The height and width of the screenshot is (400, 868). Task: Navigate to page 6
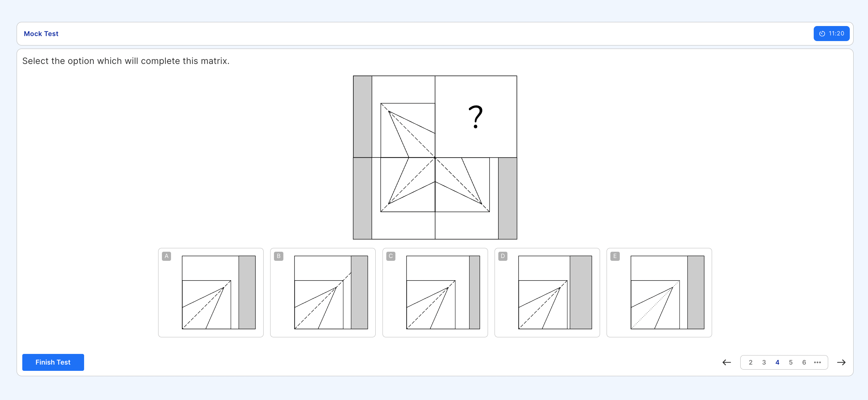[804, 363]
